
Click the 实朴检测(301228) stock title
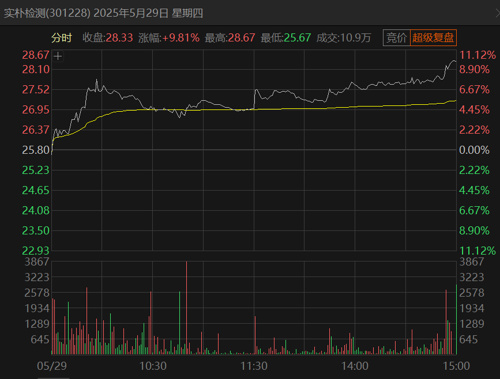[x=47, y=13]
